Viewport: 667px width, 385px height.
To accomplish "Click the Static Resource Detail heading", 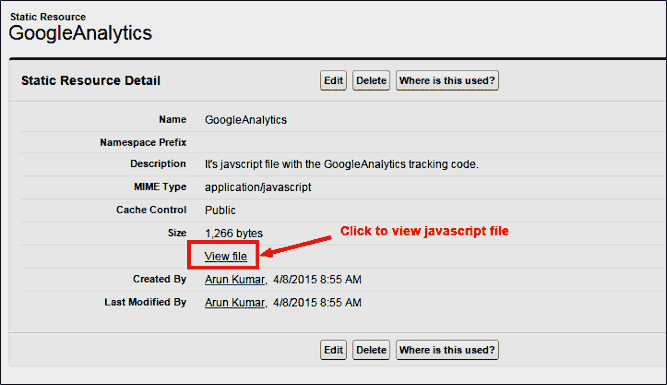I will (x=91, y=80).
